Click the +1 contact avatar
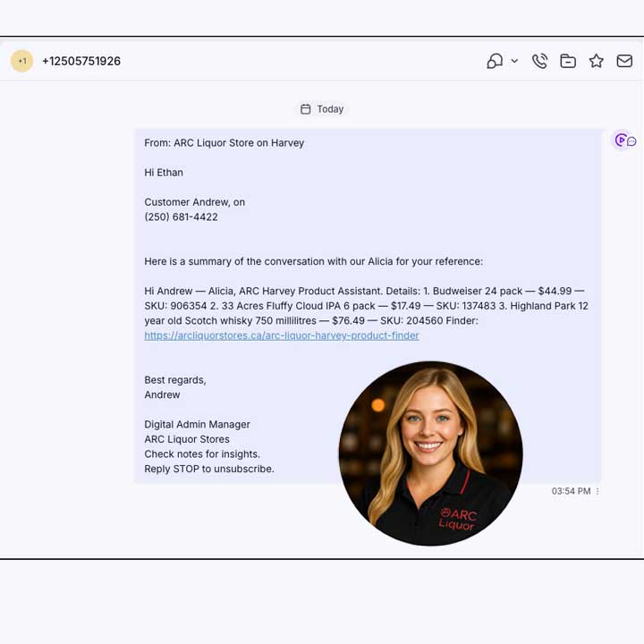Screen dimensions: 644x644 coord(21,61)
